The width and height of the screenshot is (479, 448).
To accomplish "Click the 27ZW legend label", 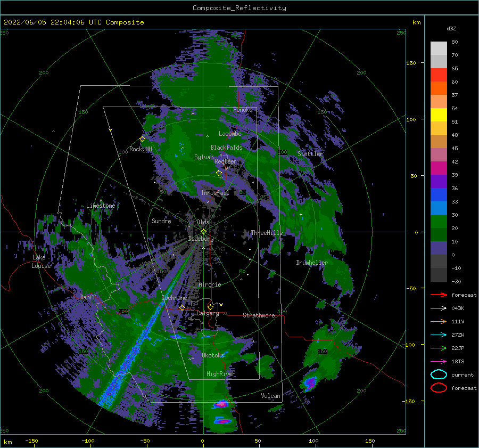I will [x=458, y=335].
